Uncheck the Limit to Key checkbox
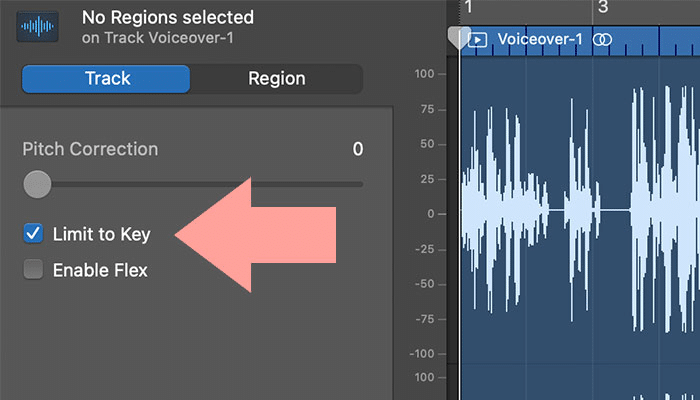700x400 pixels. click(33, 233)
